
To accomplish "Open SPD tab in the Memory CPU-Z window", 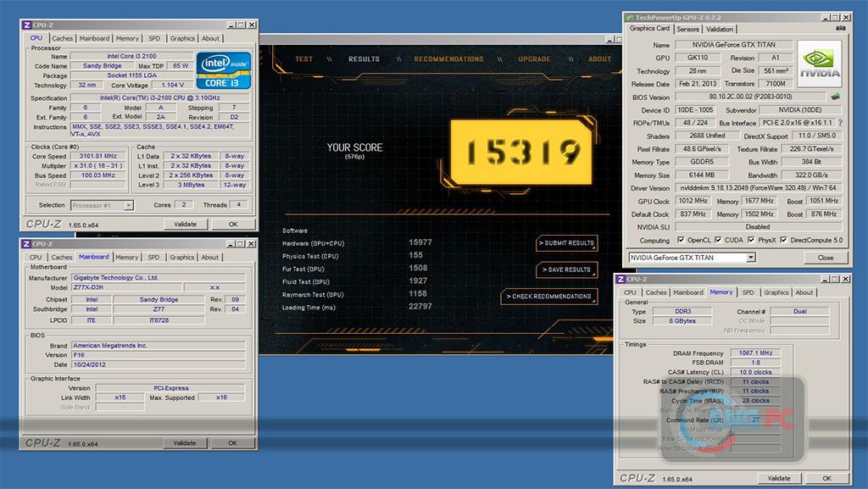I will (x=748, y=292).
